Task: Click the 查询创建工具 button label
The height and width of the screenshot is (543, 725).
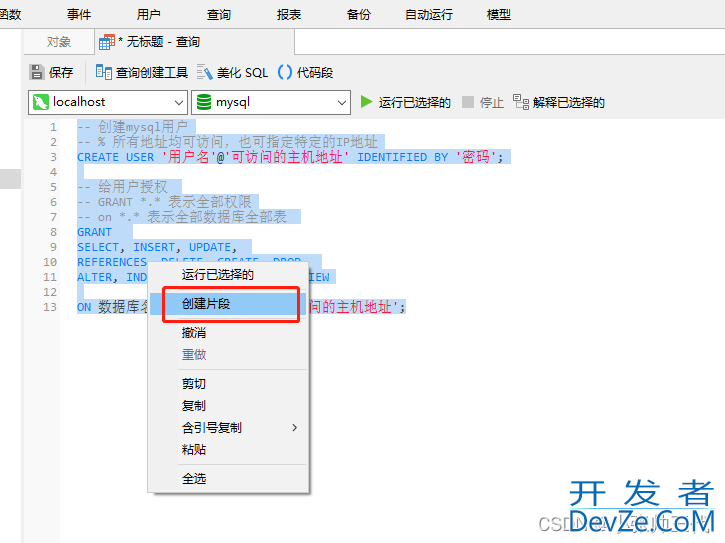Action: (152, 73)
